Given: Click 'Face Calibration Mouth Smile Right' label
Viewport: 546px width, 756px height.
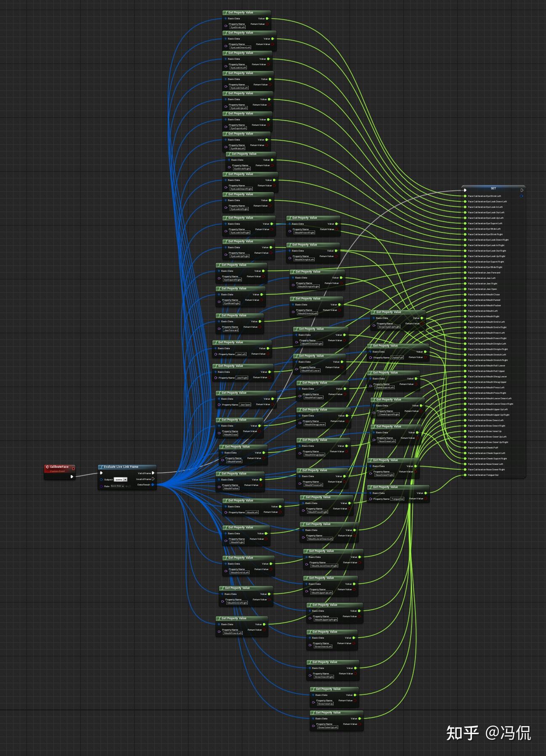Looking at the screenshot, I should point(488,327).
